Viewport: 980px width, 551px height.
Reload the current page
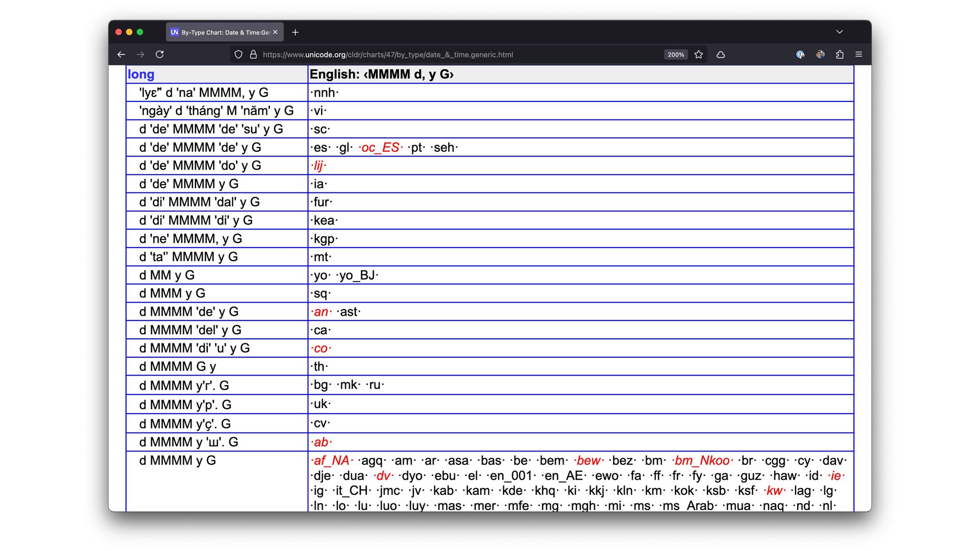tap(160, 55)
